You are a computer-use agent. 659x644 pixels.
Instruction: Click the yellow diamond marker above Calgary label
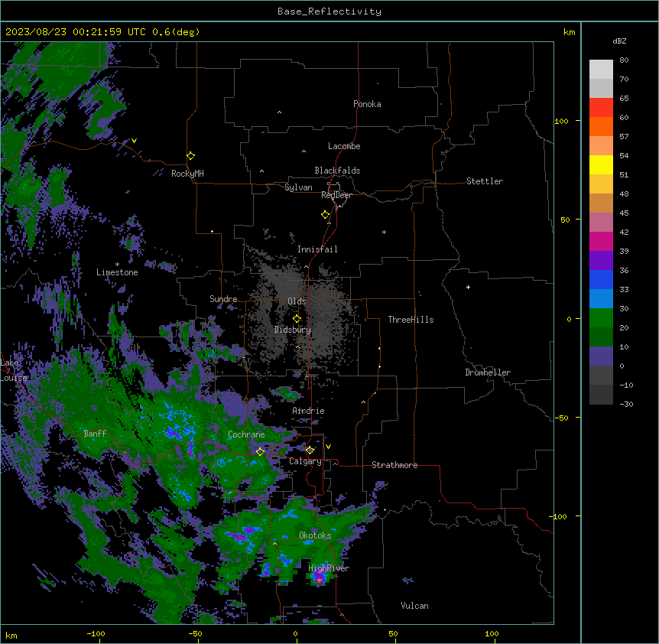310,450
